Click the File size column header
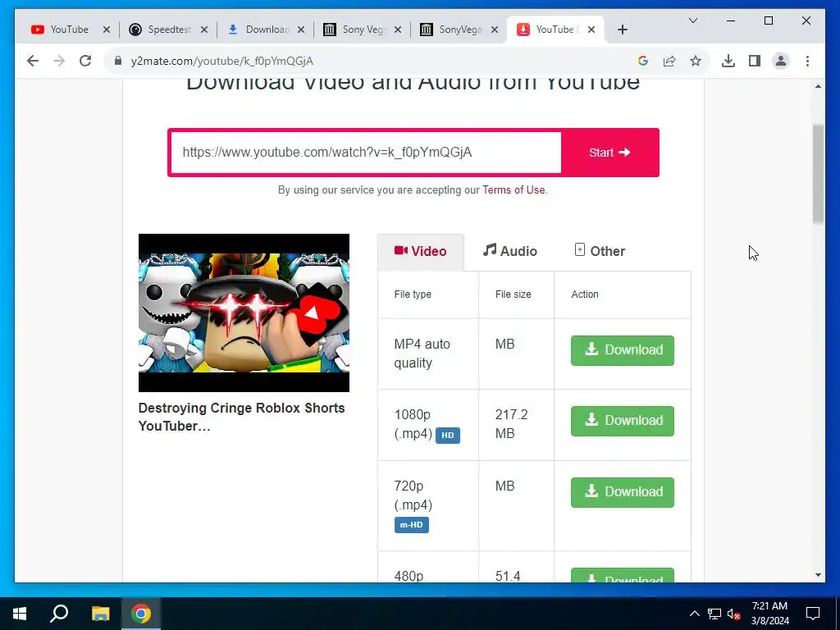840x630 pixels. pyautogui.click(x=513, y=294)
